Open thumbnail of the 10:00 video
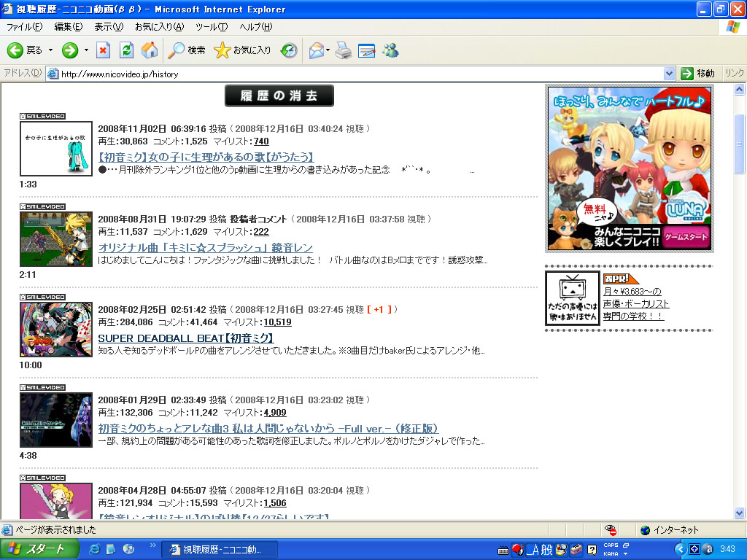 click(x=55, y=330)
